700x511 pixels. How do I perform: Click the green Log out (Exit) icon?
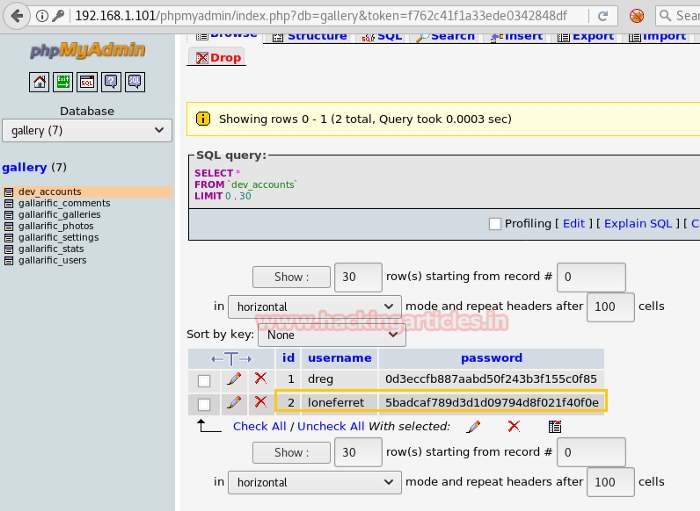pyautogui.click(x=63, y=82)
